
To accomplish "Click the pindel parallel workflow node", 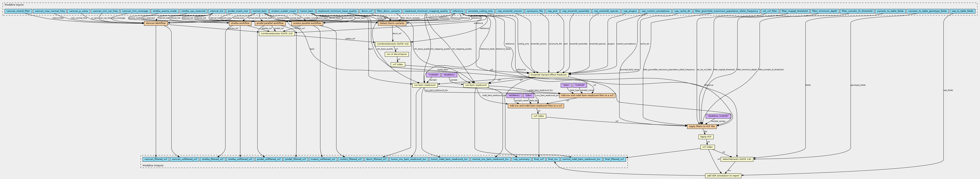I will (x=270, y=23).
